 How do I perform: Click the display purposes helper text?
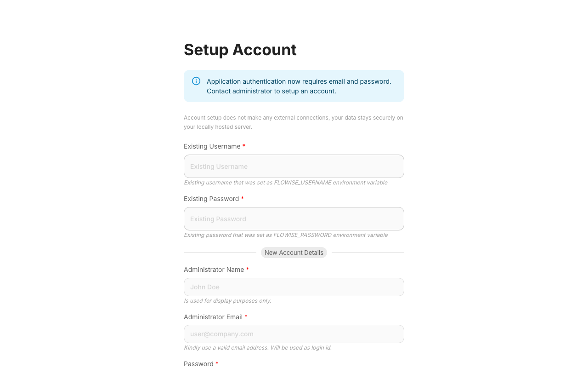[227, 301]
